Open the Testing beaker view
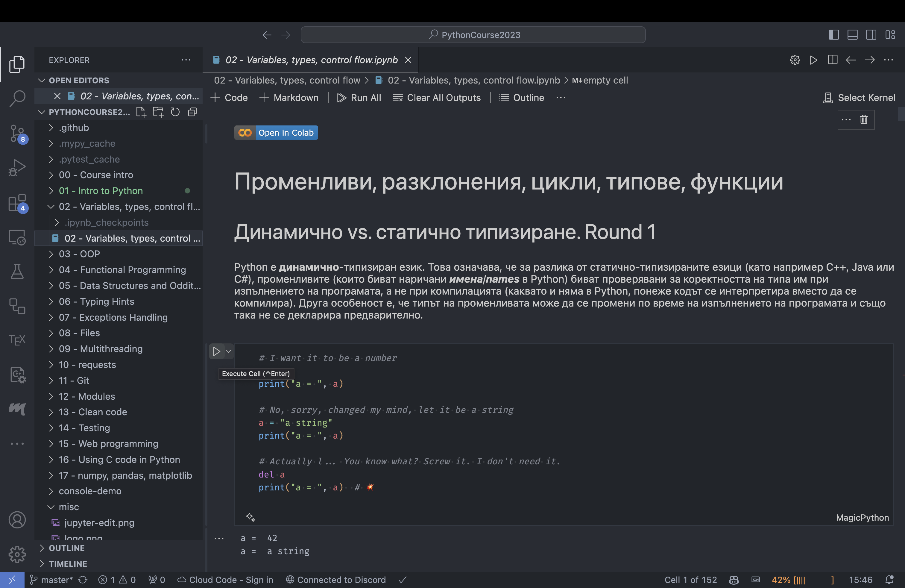905x588 pixels. pyautogui.click(x=17, y=271)
